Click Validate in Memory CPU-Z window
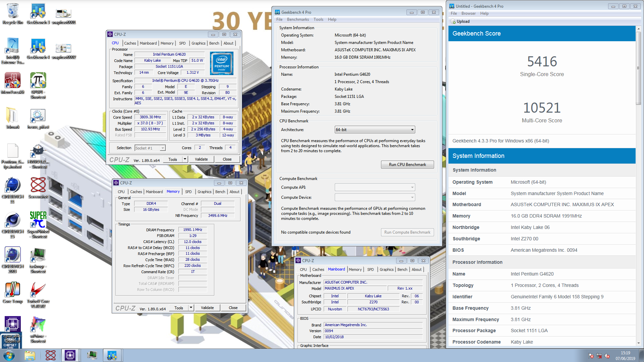The width and height of the screenshot is (644, 362). point(207,308)
